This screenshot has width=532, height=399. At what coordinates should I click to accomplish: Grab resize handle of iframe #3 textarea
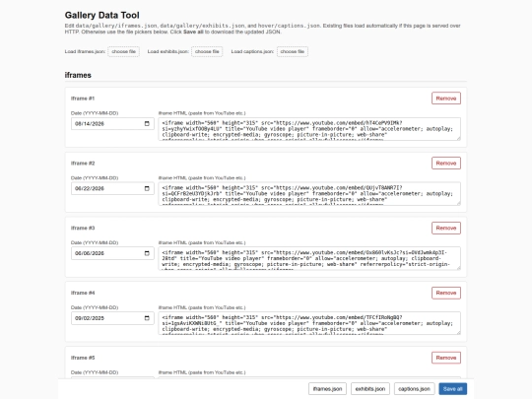pyautogui.click(x=458, y=268)
